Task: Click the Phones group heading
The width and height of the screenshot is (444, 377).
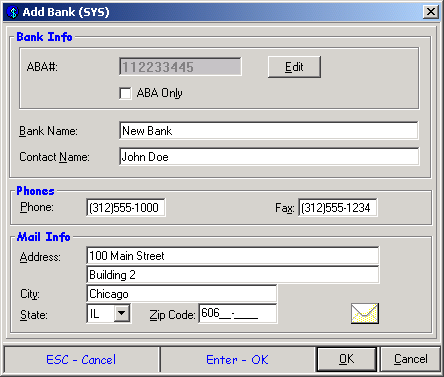Action: pos(35,191)
